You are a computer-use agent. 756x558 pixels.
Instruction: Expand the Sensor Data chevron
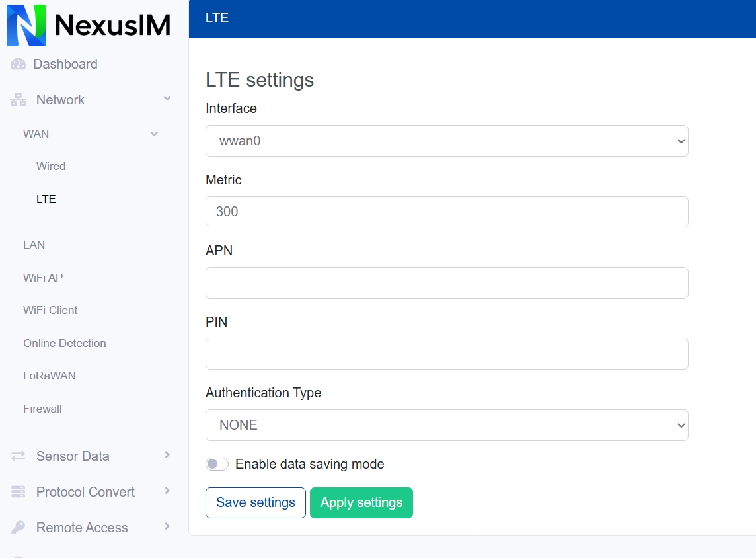pos(167,455)
